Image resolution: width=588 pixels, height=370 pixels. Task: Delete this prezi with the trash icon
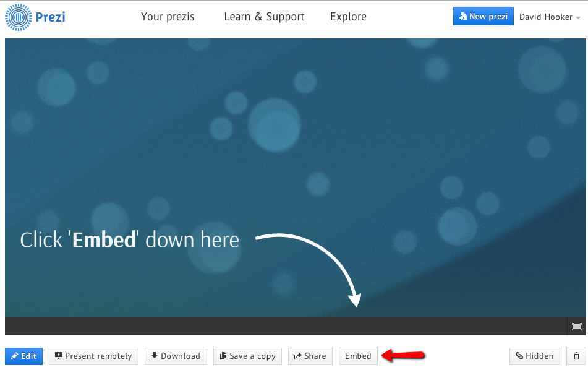576,356
